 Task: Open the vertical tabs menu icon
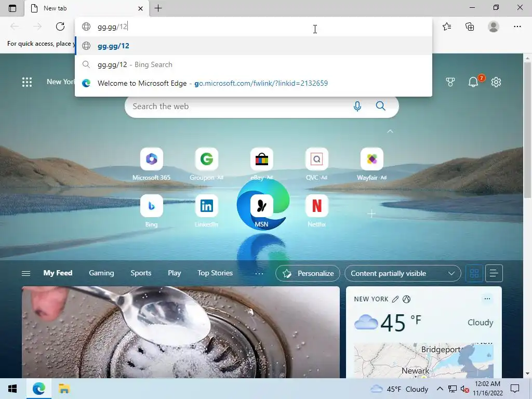[12, 8]
